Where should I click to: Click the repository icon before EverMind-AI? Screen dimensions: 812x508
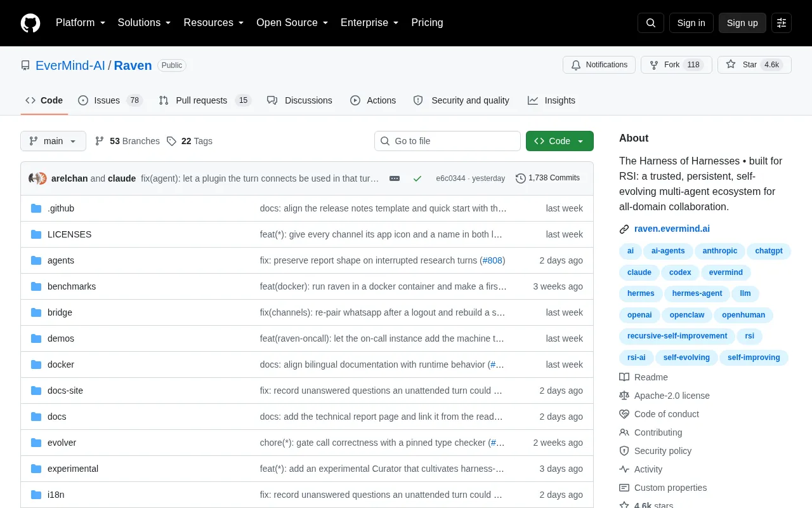(25, 65)
